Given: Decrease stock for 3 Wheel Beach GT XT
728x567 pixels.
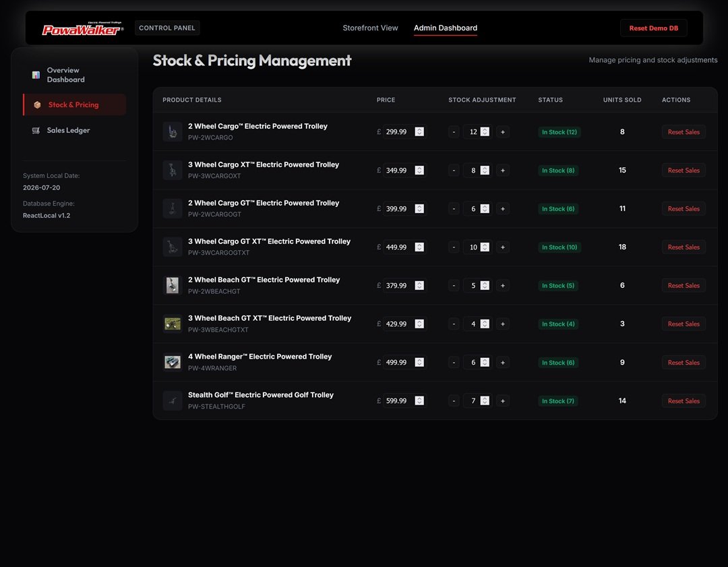Looking at the screenshot, I should (454, 324).
